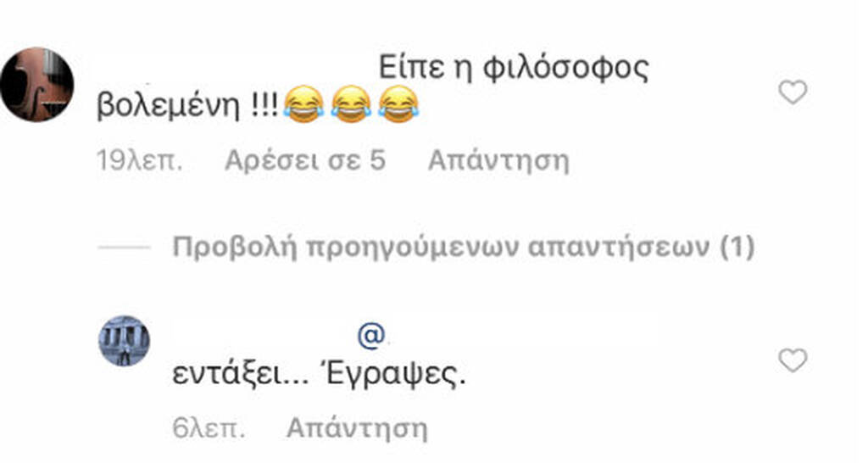Screen dimensions: 868x463
Task: Click the horizontal line before 'Προβολή προηγούμενων'
Action: 124,247
